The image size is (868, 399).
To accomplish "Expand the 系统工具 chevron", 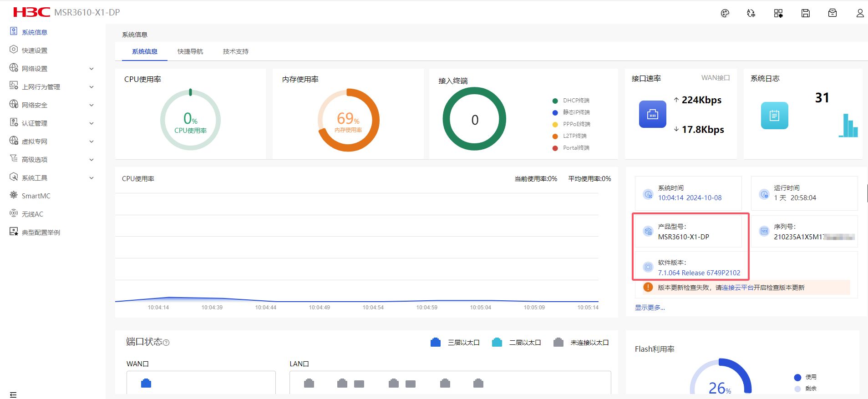I will pyautogui.click(x=91, y=178).
